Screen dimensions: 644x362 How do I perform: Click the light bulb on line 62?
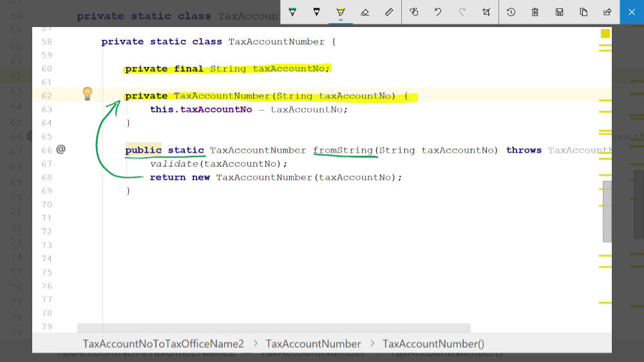pos(88,94)
